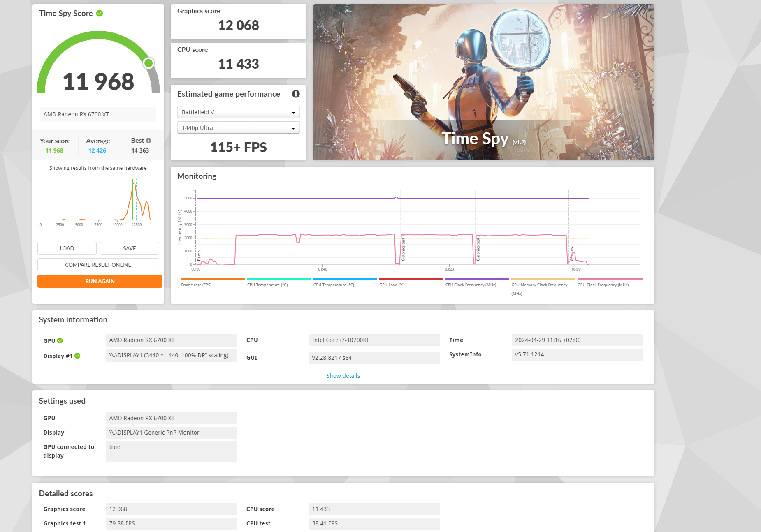
Task: Toggle CPU Clock Frequency (MHz) legend series
Action: (x=477, y=282)
